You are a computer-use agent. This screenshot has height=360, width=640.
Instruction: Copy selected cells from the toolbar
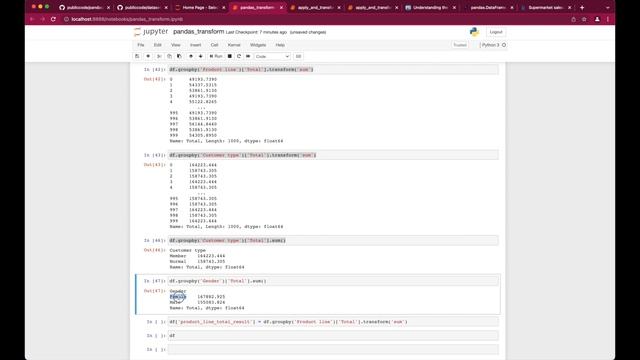pyautogui.click(x=169, y=56)
